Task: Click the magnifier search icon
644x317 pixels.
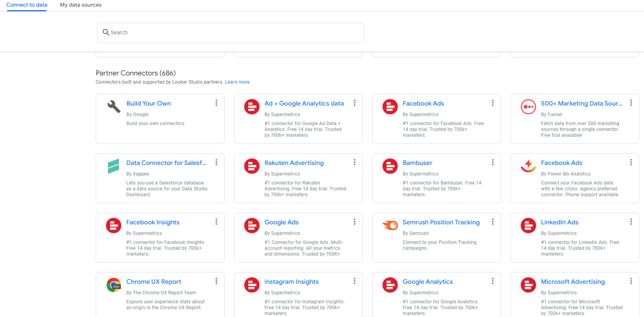Action: click(x=105, y=32)
